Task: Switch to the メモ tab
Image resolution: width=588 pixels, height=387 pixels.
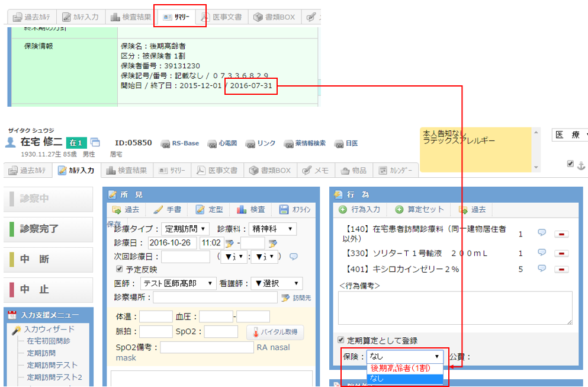Action: pos(316,171)
